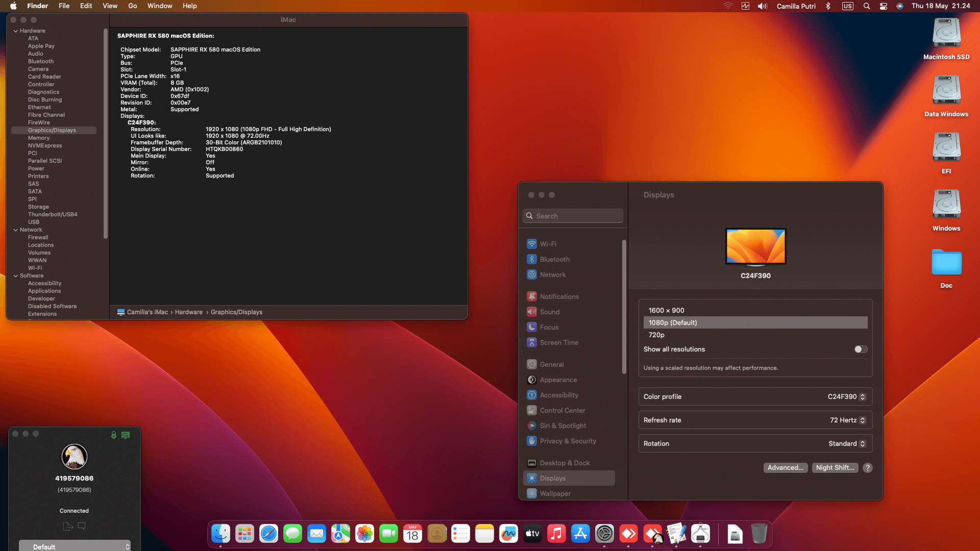This screenshot has width=980, height=551.
Task: Open the Help menu
Action: [189, 6]
